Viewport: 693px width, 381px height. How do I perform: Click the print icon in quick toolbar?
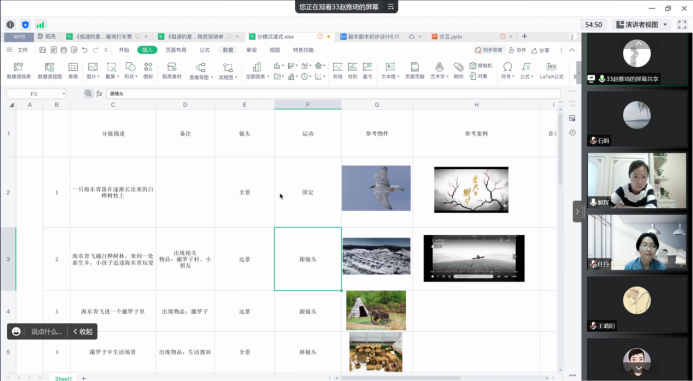point(64,50)
